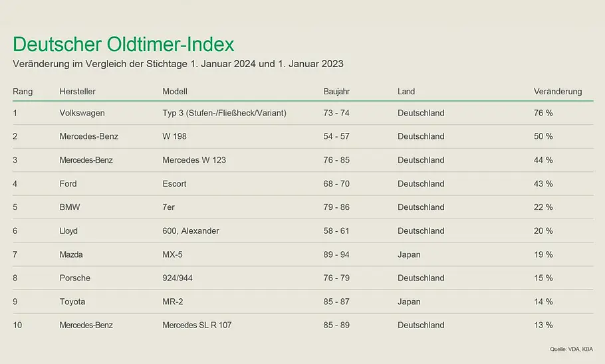Select the BMW manufacturer cell
605x364 pixels.
click(70, 207)
